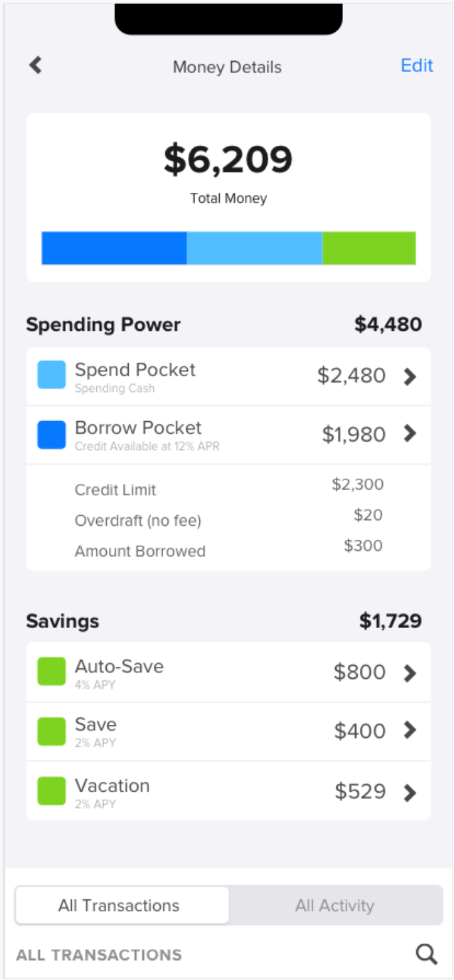454x980 pixels.
Task: Open the Auto-Save chevron arrow
Action: 410,673
